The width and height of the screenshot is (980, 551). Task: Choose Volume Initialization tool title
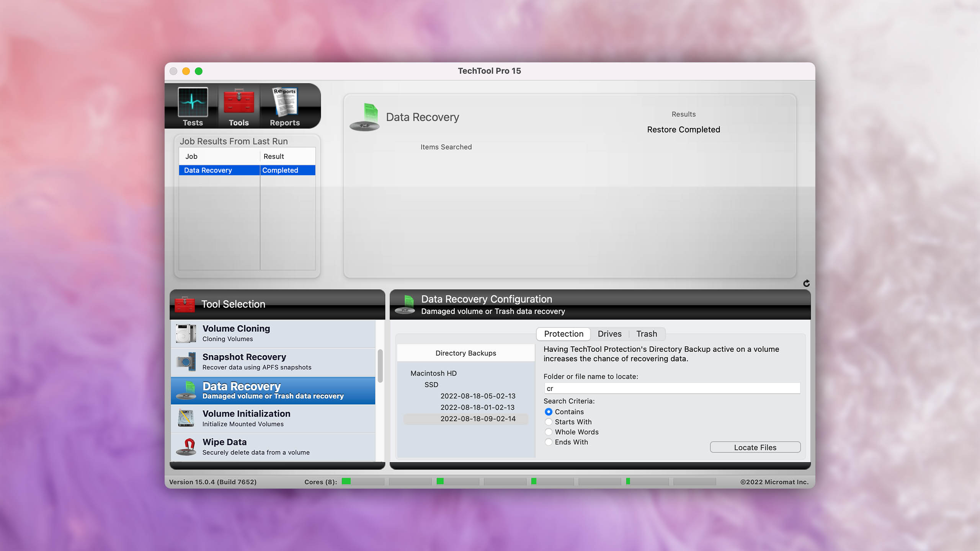pos(246,414)
